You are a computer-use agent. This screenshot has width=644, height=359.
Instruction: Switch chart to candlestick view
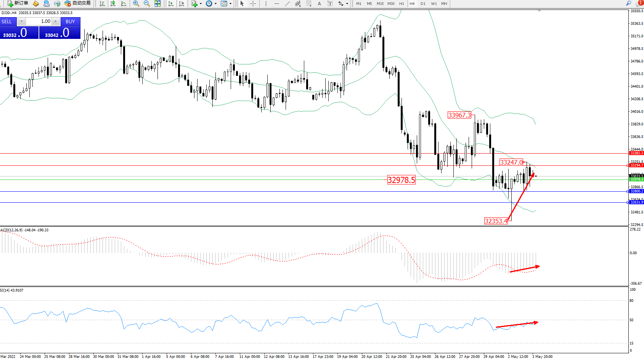click(113, 3)
